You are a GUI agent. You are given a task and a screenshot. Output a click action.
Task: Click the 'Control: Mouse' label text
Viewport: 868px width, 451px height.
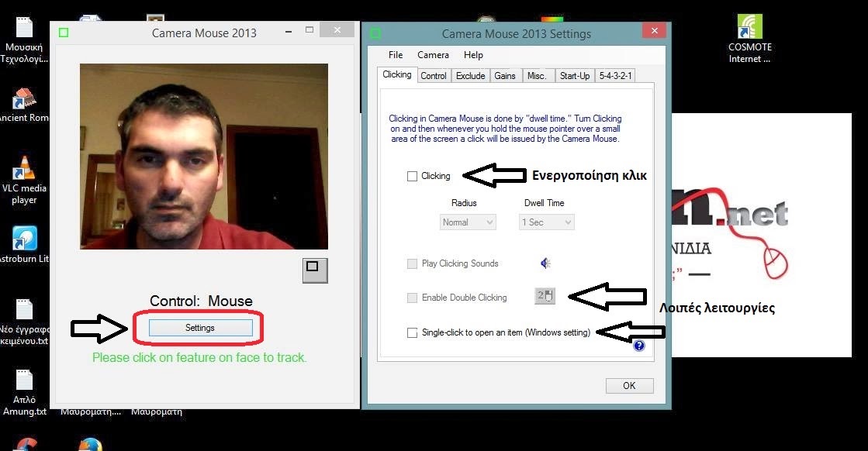[201, 301]
